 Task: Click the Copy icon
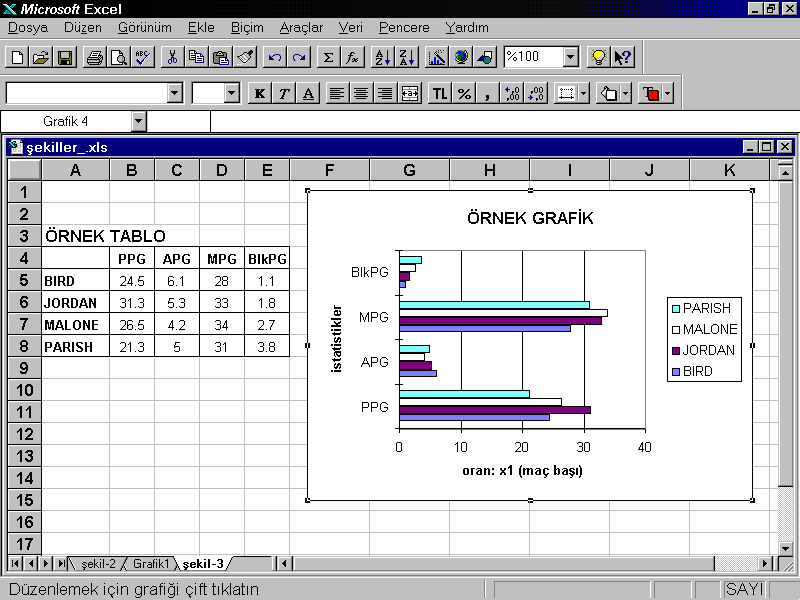click(196, 57)
